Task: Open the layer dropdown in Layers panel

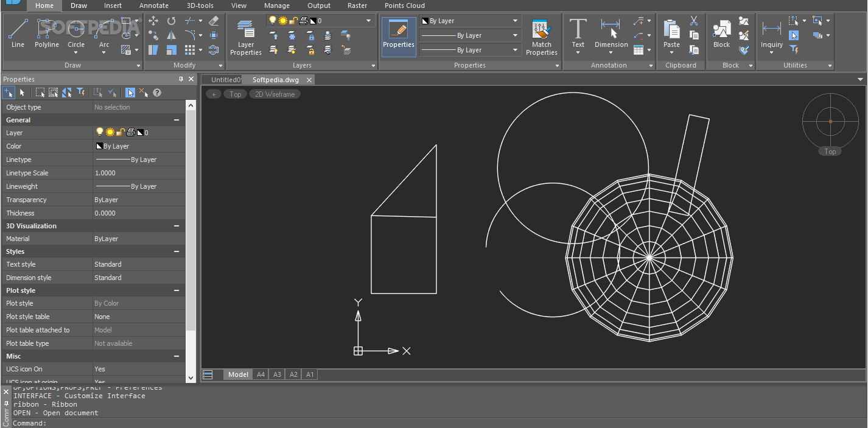Action: point(369,21)
